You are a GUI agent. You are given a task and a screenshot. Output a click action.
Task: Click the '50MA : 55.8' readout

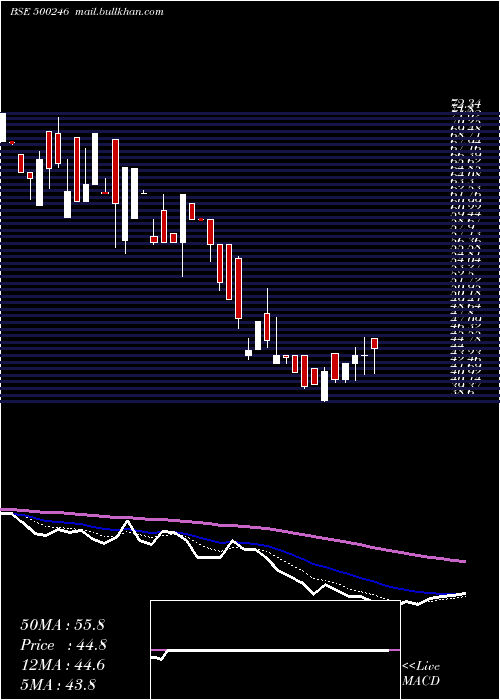[x=62, y=625]
